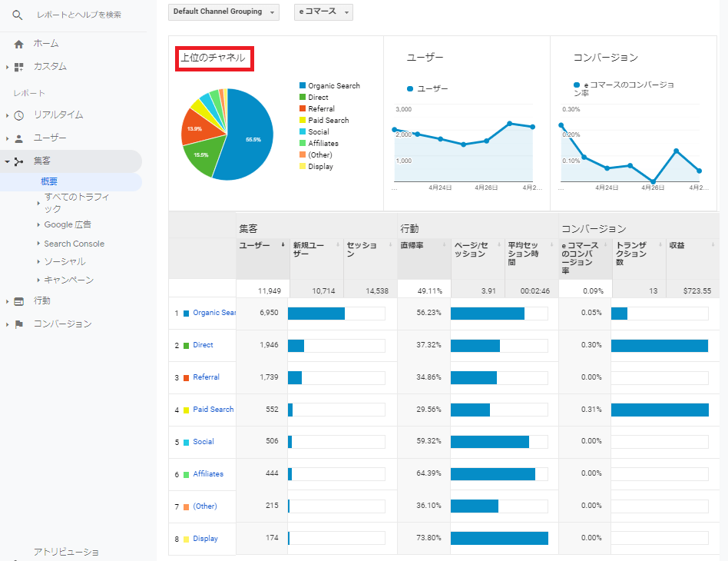Expand すべてのトラフィック submenu arrow
Viewport: 728px width, 561px height.
[38, 203]
